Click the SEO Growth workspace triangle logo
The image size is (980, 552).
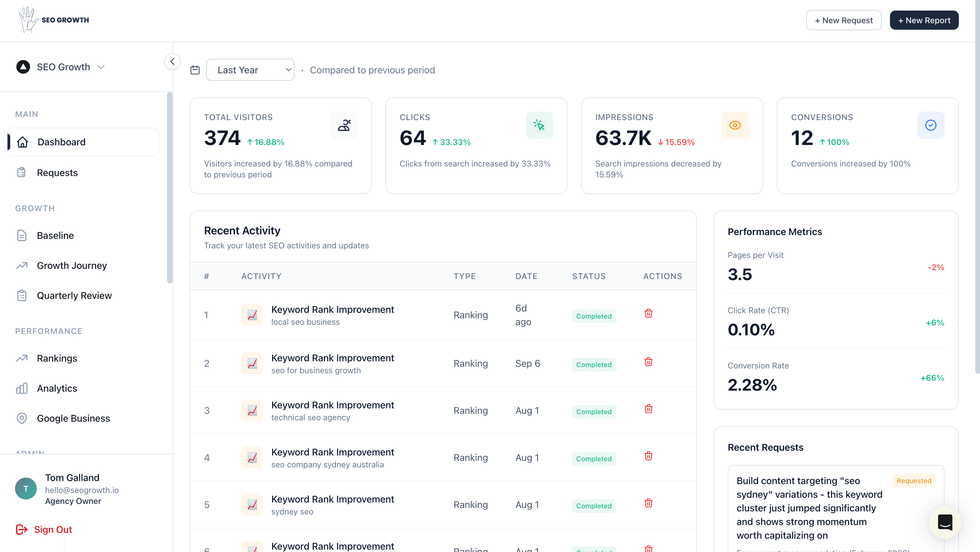pos(23,67)
